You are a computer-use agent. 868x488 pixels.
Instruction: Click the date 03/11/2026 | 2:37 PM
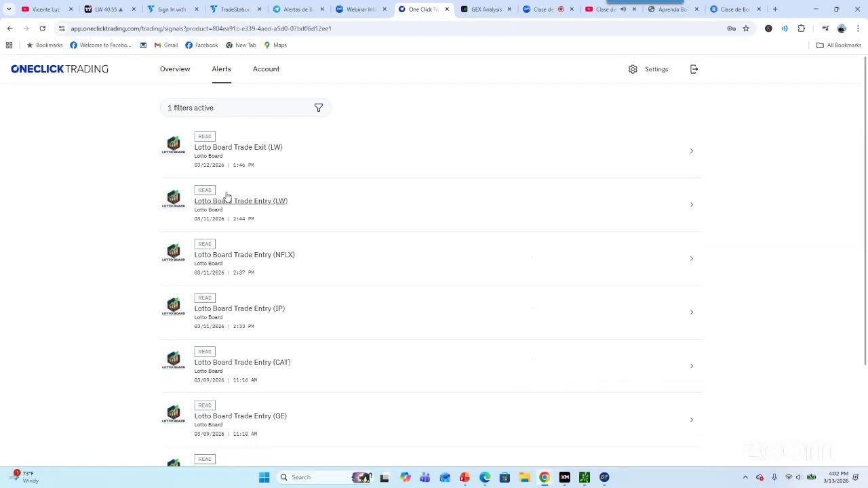click(224, 272)
